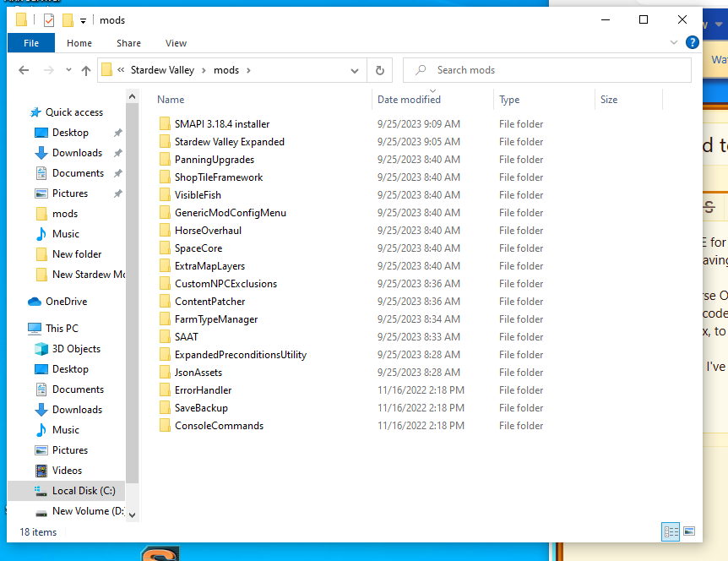The image size is (728, 561).
Task: Click navigation pane scroll down arrow
Action: coord(133,515)
